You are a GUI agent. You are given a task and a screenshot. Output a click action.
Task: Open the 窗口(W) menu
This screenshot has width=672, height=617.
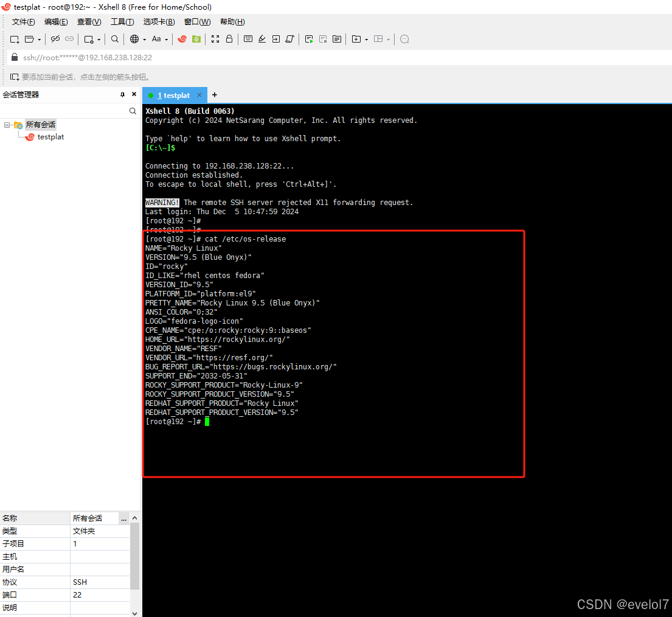(x=197, y=22)
